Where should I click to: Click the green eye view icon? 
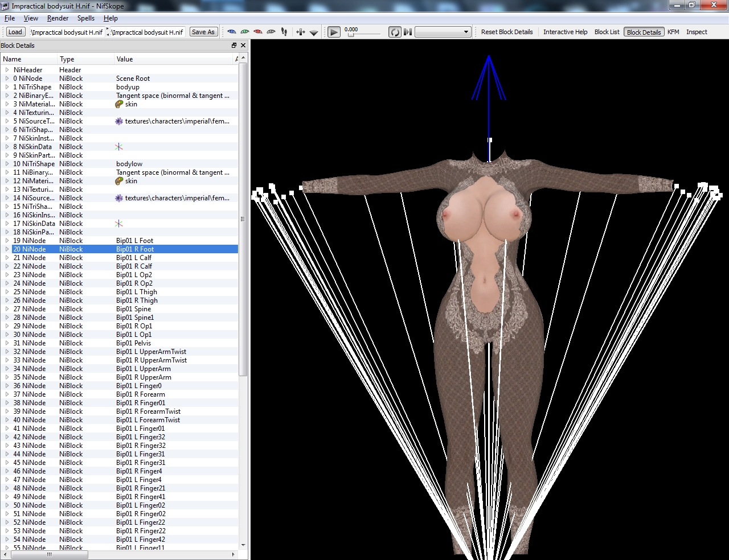tap(244, 32)
